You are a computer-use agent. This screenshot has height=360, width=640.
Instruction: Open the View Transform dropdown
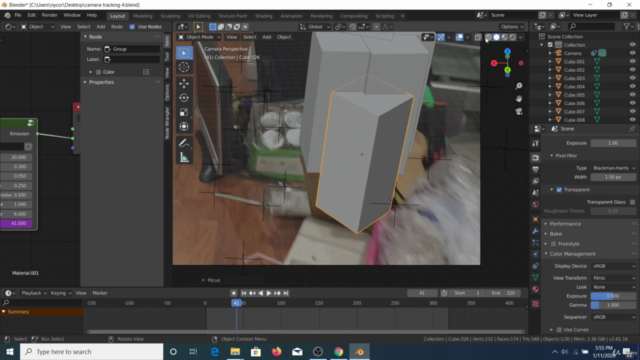tap(613, 278)
